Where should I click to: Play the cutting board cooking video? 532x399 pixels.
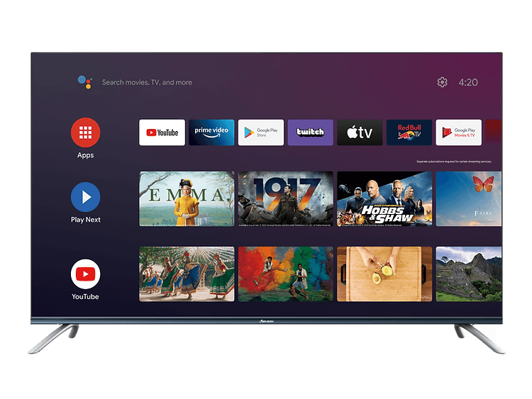(384, 274)
